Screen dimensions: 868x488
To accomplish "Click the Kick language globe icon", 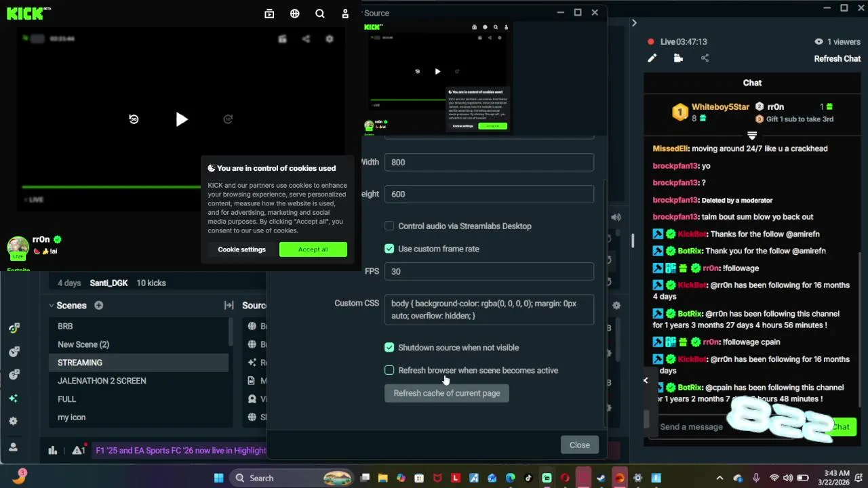I will 295,14.
